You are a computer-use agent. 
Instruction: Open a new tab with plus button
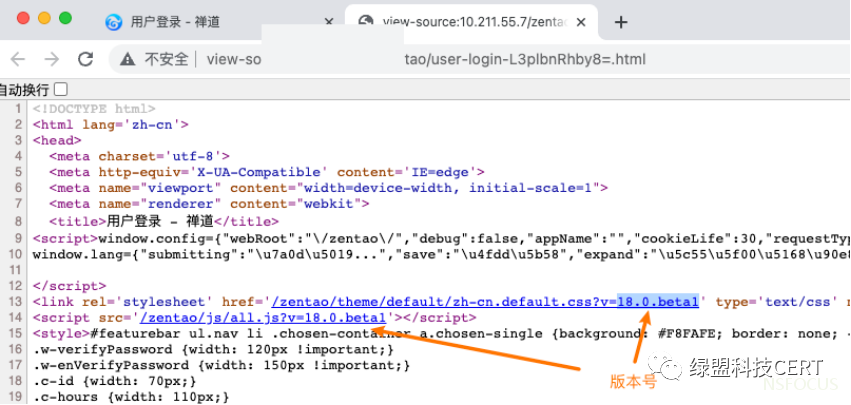[621, 22]
